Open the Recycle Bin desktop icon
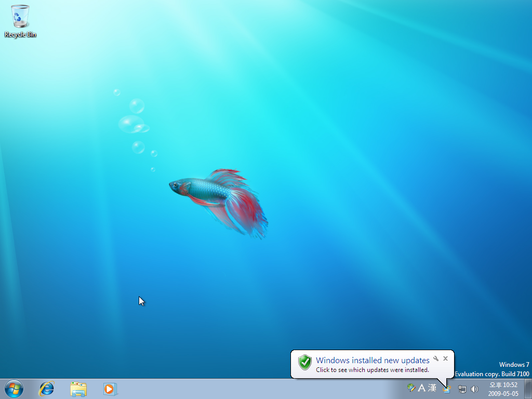Viewport: 532px width, 399px height. 20,21
